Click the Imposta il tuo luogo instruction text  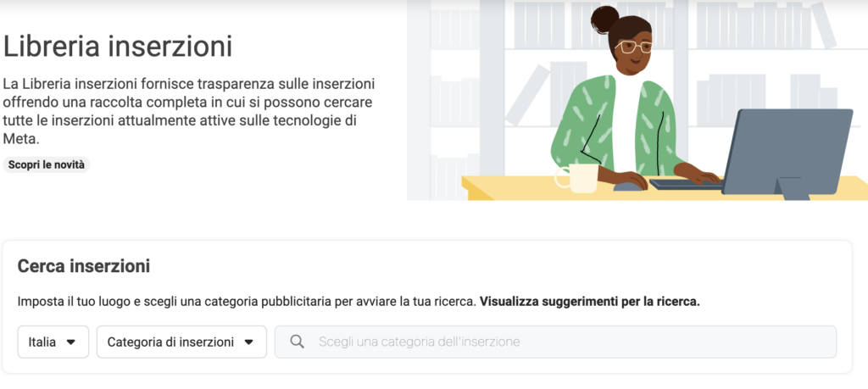247,303
